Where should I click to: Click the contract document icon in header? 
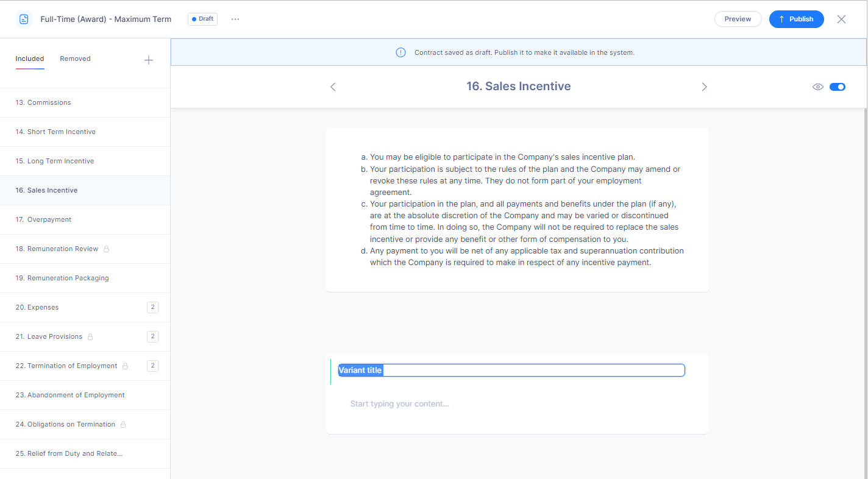point(24,19)
